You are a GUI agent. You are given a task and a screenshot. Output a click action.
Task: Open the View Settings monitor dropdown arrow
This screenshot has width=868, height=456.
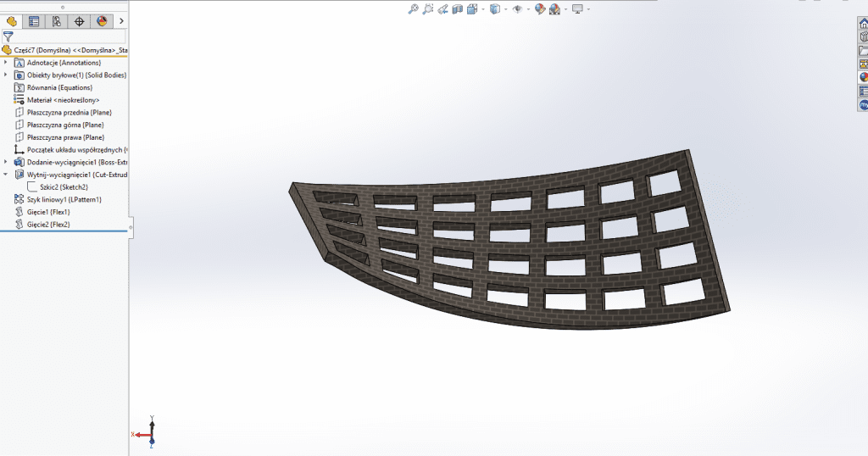[x=588, y=9]
